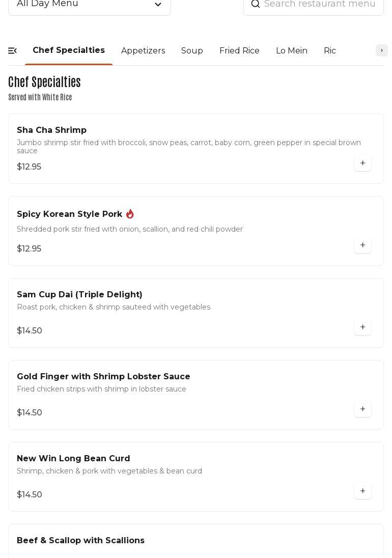Open the Sha Cha Shrimp item title

click(51, 130)
